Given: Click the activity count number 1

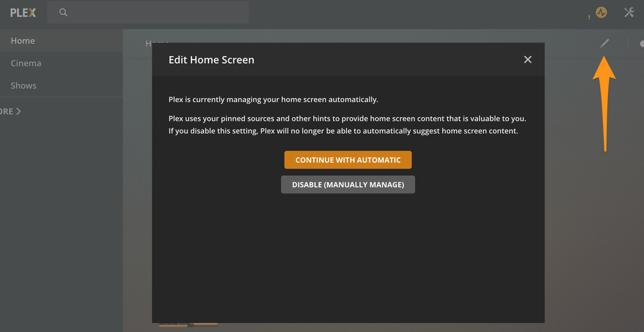Looking at the screenshot, I should (589, 17).
